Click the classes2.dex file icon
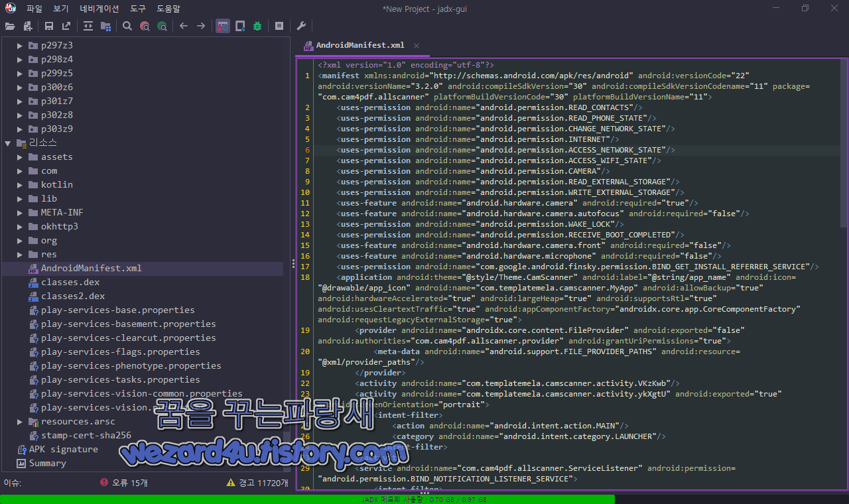This screenshot has width=849, height=504. tap(33, 296)
